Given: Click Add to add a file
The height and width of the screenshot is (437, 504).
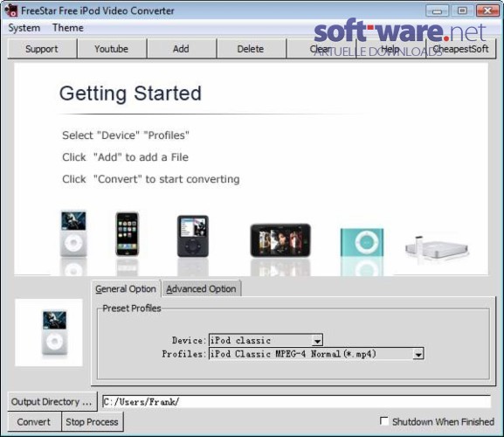Looking at the screenshot, I should pyautogui.click(x=182, y=49).
